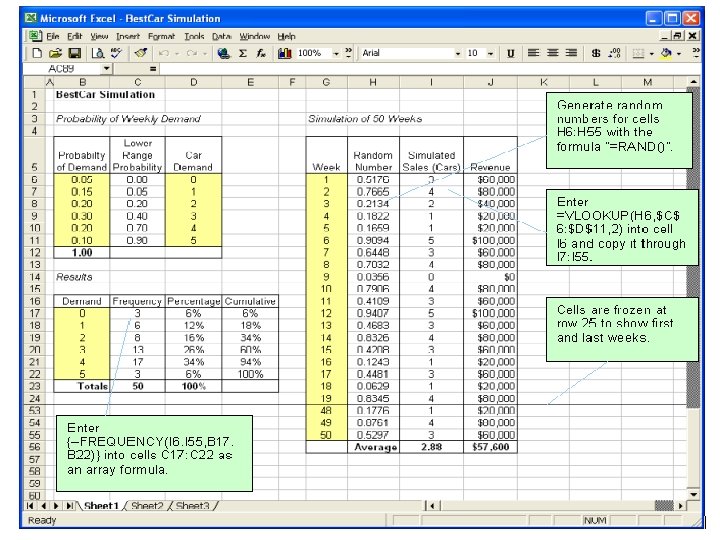
Task: Click the AutoSum sigma icon
Action: (x=243, y=53)
